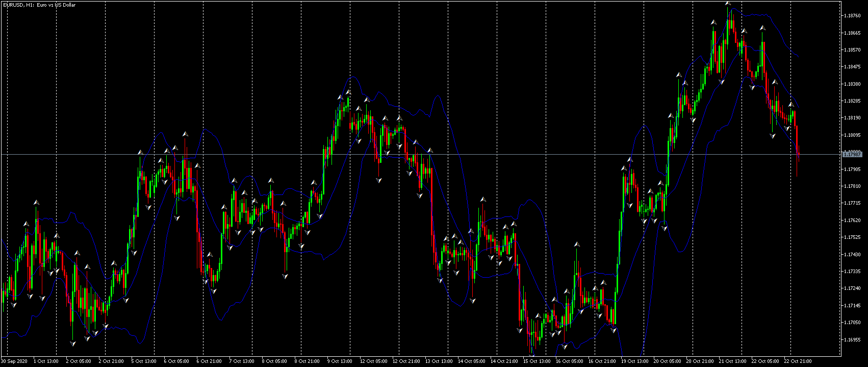Click the 1.17145 price axis label
This screenshot has height=367, width=868.
(x=853, y=306)
